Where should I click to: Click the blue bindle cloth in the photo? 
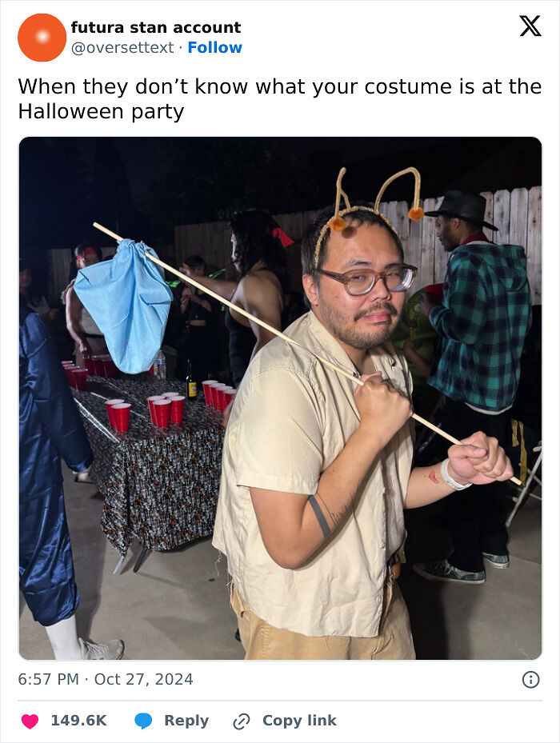(x=123, y=305)
